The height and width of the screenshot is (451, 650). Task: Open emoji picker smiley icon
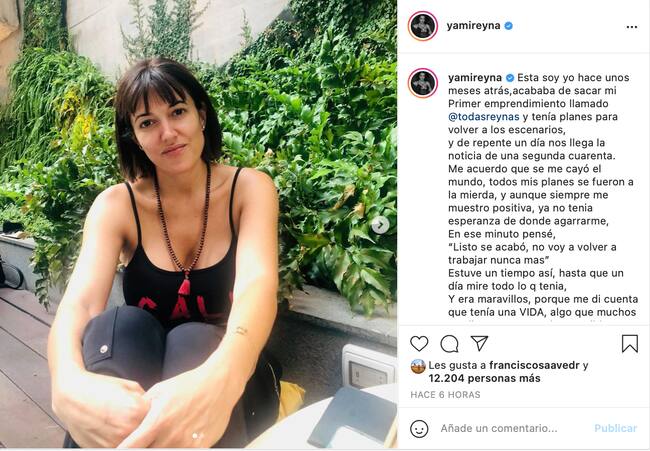[x=419, y=429]
